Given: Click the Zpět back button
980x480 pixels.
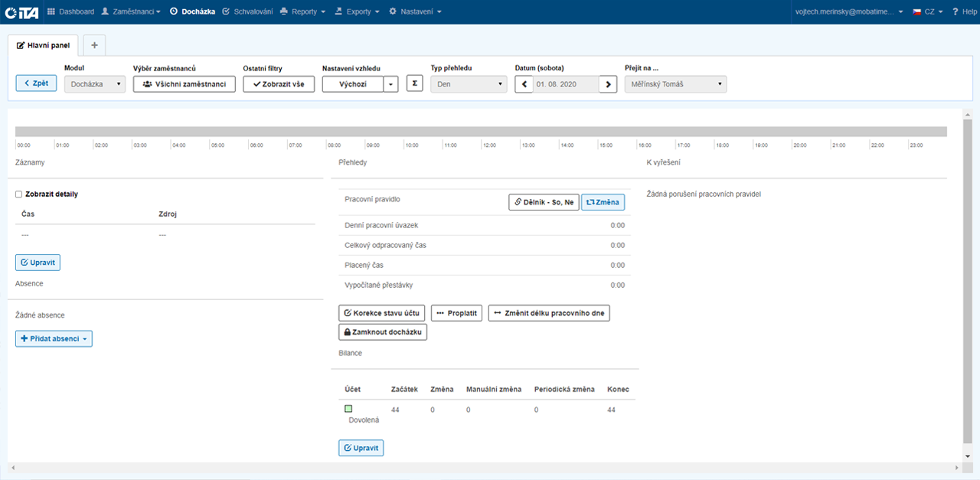Looking at the screenshot, I should (36, 83).
